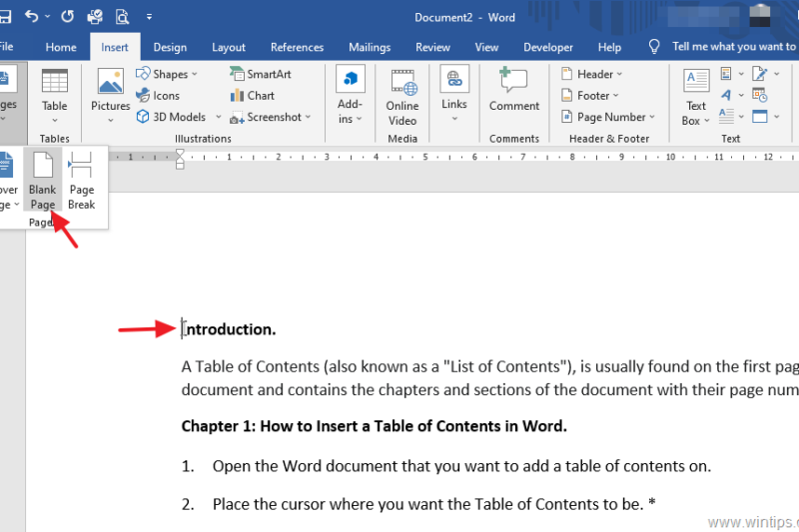Open the Review tab
The image size is (799, 532).
pos(432,47)
